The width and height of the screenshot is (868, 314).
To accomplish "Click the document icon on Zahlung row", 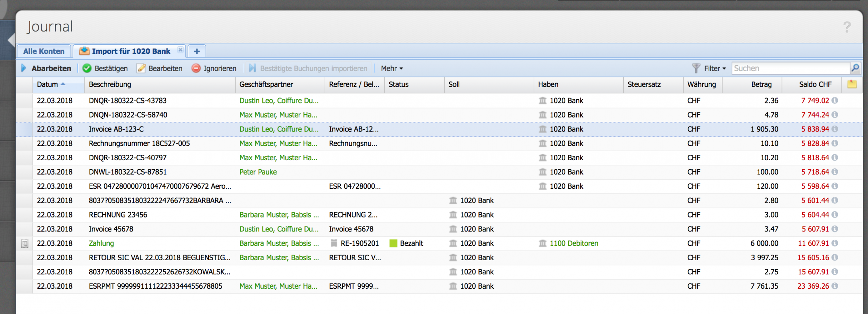I will point(25,244).
